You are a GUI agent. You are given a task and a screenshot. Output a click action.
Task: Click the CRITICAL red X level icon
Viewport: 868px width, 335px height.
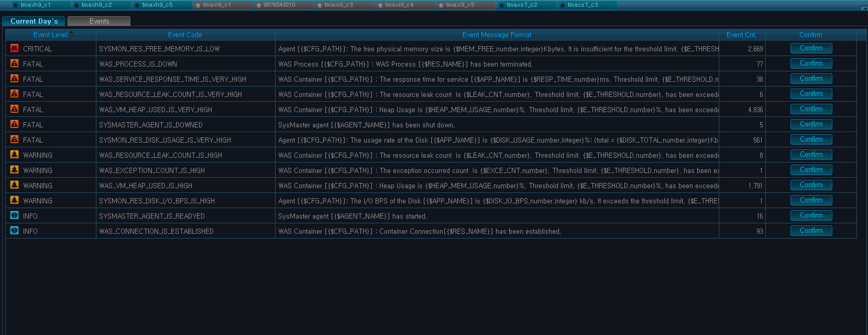pos(14,48)
